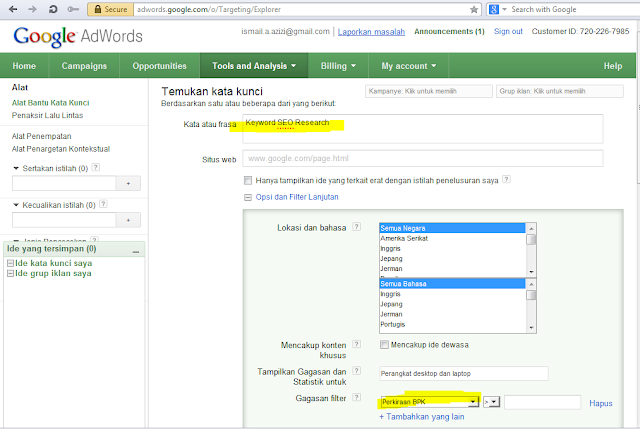Click the filter value input box
Image resolution: width=640 pixels, height=429 pixels.
(x=542, y=402)
